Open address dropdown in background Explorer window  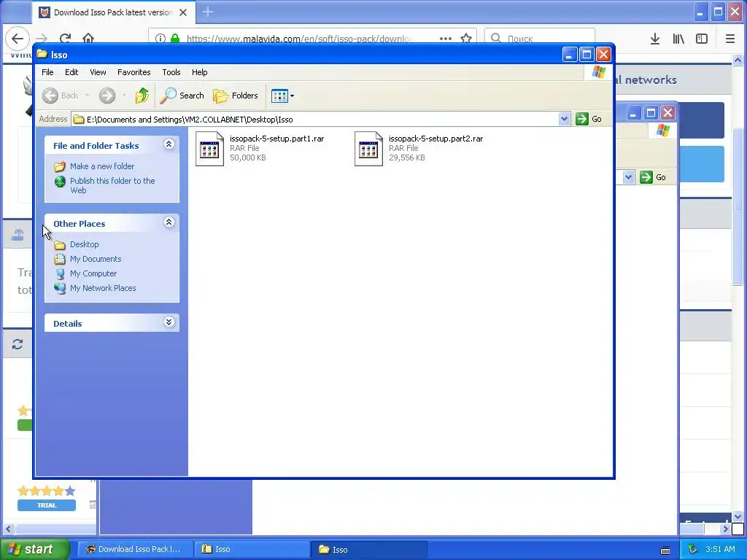[x=628, y=177]
